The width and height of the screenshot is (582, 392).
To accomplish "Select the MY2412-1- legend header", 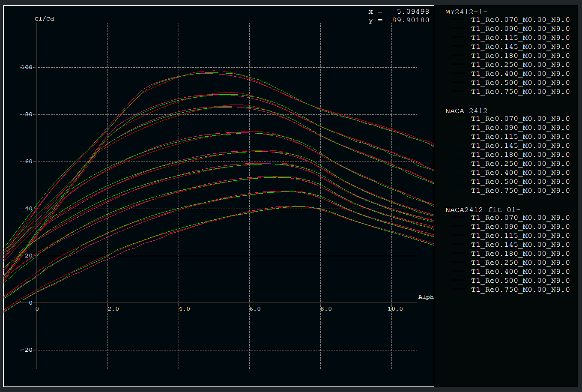I will [x=466, y=12].
